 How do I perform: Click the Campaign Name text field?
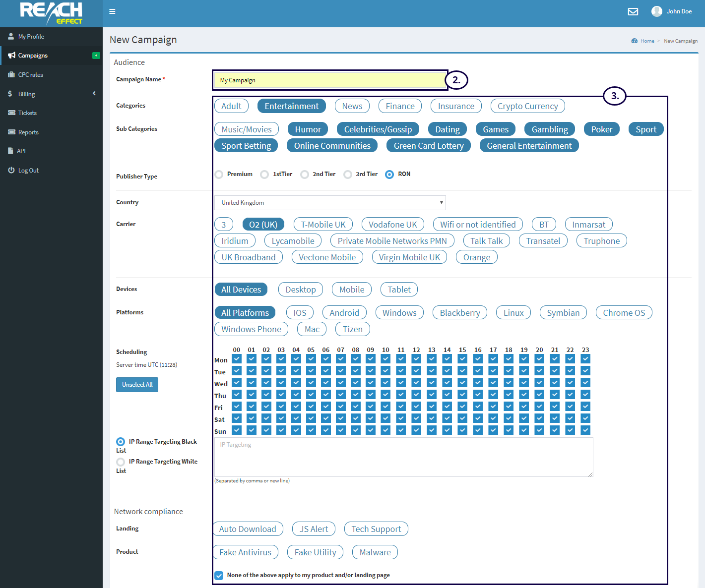point(330,80)
